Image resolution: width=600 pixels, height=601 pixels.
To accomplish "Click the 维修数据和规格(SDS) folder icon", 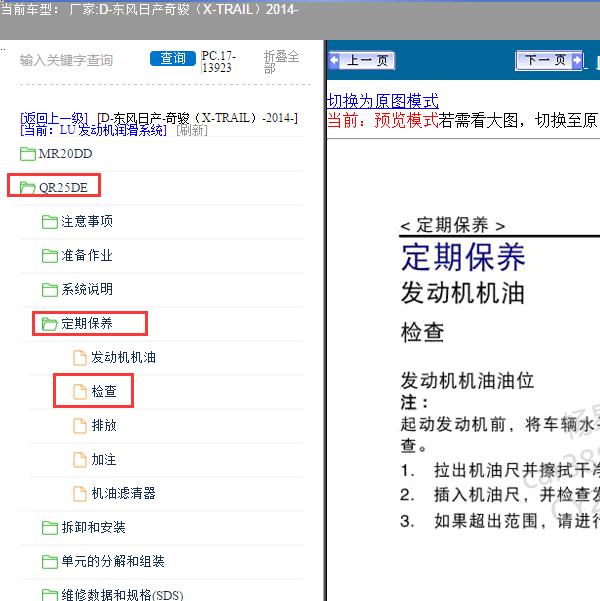I will (50, 595).
